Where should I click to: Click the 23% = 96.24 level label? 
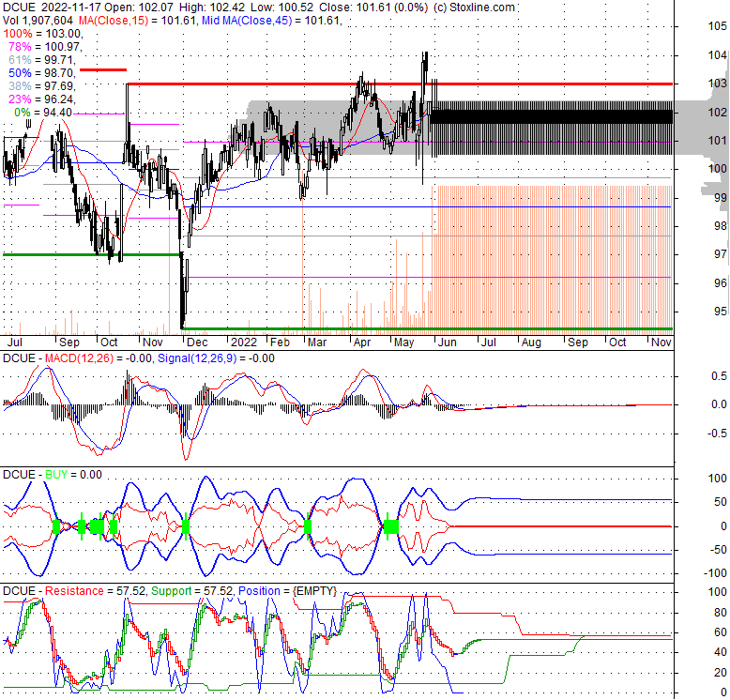click(x=42, y=99)
